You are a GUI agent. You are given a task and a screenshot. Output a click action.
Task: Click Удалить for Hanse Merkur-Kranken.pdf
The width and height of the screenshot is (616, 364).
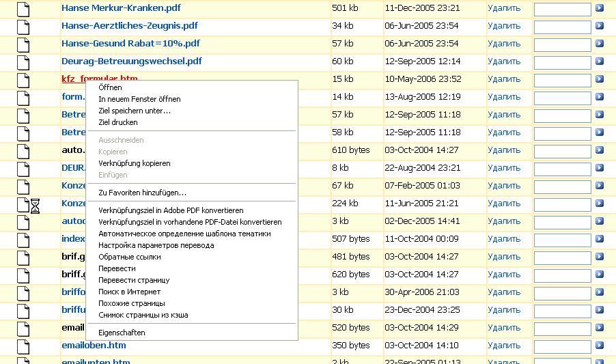coord(504,8)
